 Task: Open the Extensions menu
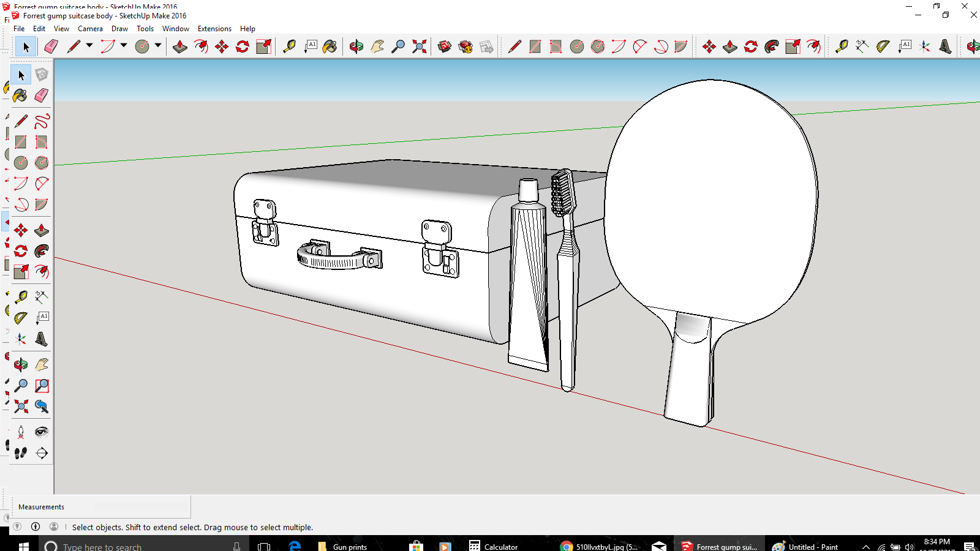[214, 29]
